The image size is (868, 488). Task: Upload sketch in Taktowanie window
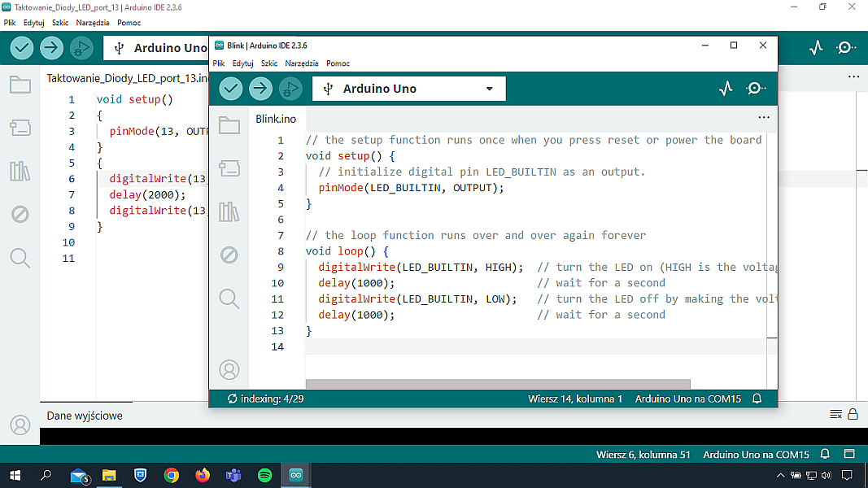coord(51,48)
